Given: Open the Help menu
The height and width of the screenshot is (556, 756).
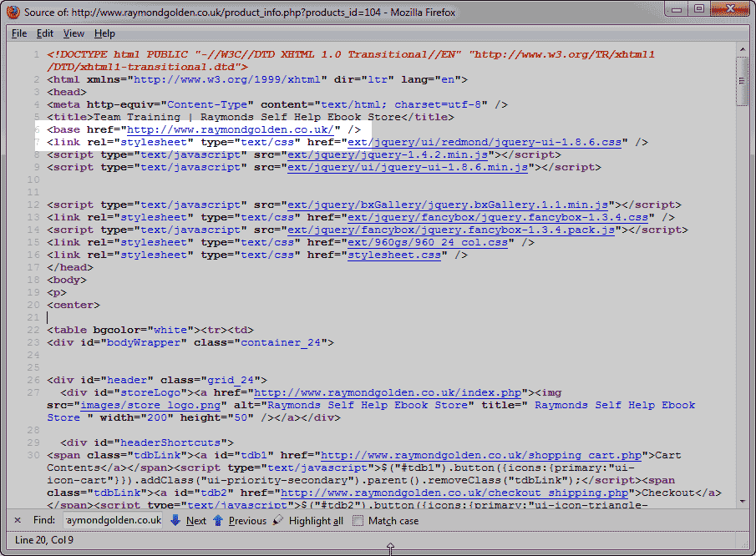Looking at the screenshot, I should (104, 33).
